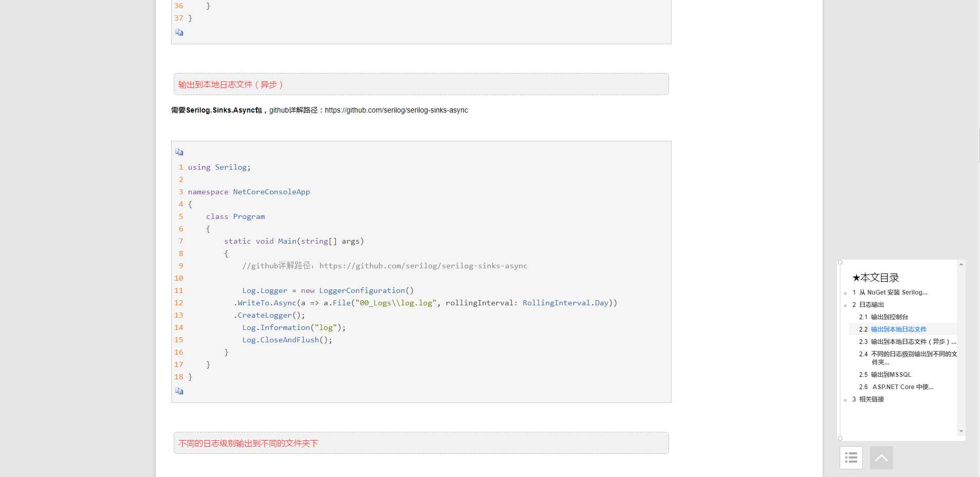
Task: Click code 'Log.CloseAndFlush();'
Action: [x=287, y=340]
